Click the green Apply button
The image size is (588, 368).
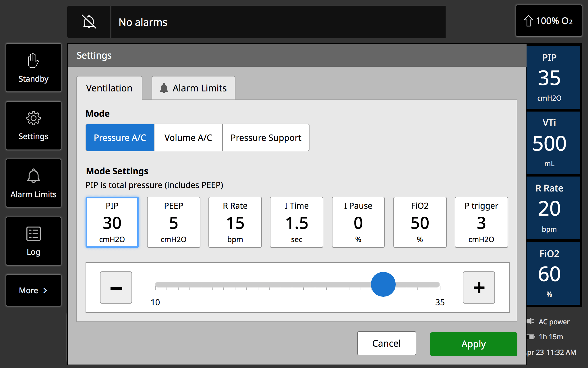click(x=473, y=344)
